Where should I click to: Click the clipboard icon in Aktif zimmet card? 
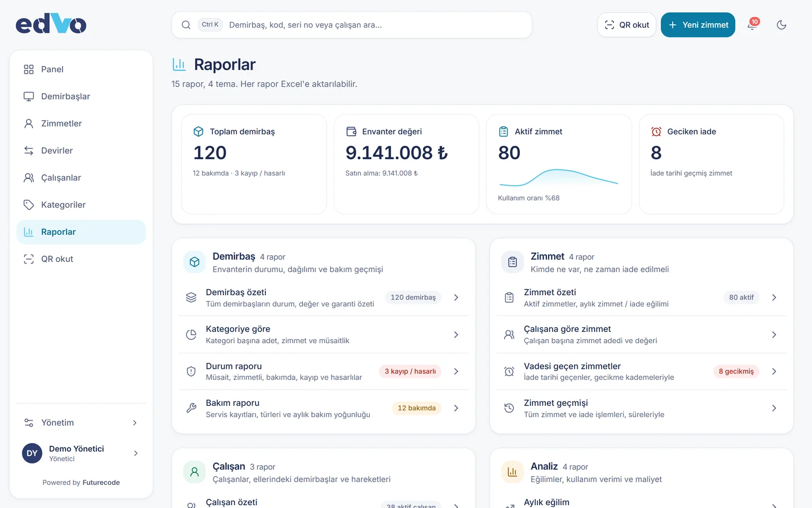tap(504, 132)
